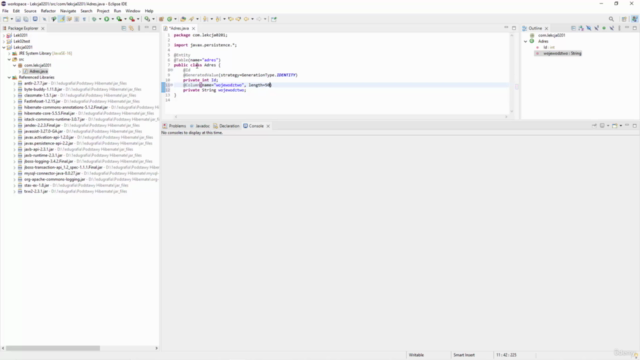Open the Java perspective icon
Image resolution: width=640 pixels, height=360 pixels.
634,19
